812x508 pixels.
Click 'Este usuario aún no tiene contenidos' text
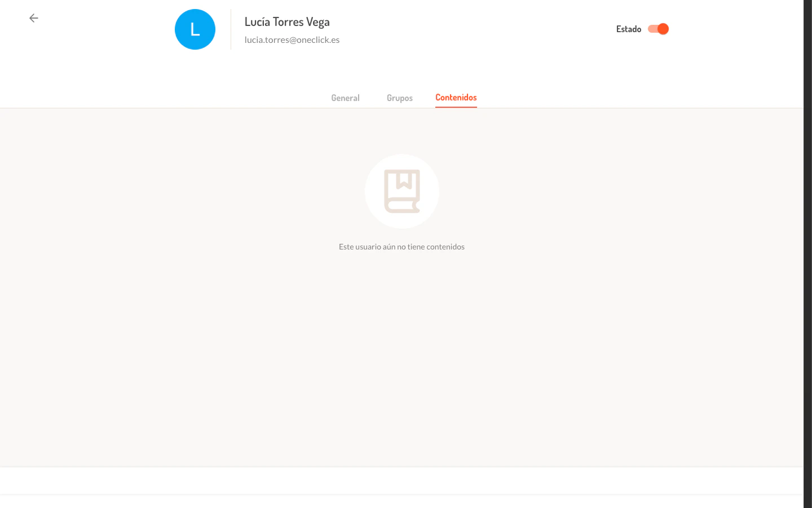[401, 247]
